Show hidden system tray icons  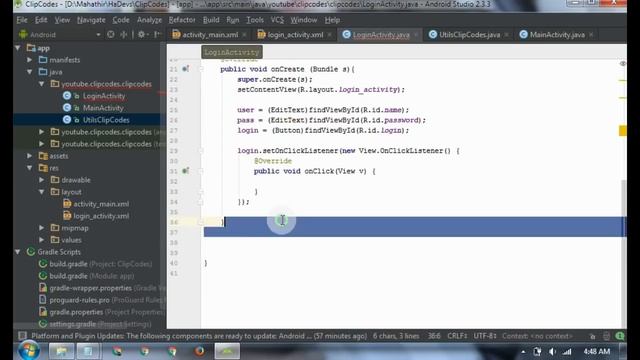pos(523,351)
